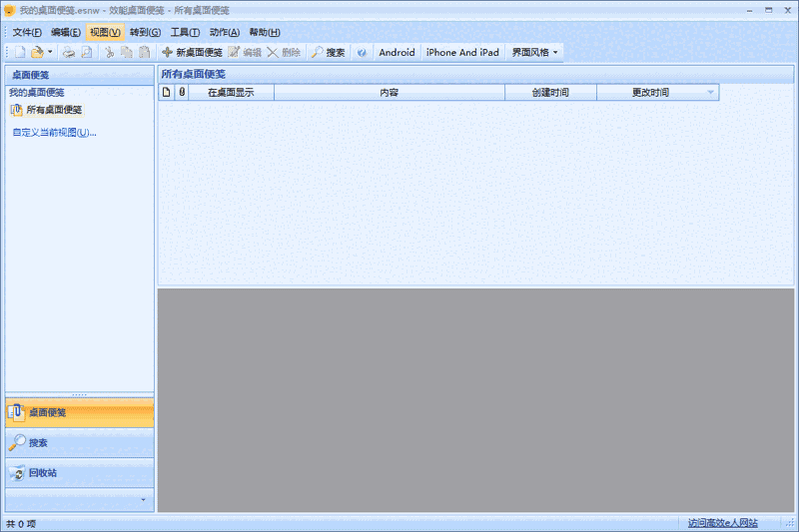Click the attachment paperclip column header
The height and width of the screenshot is (532, 799).
click(x=182, y=92)
